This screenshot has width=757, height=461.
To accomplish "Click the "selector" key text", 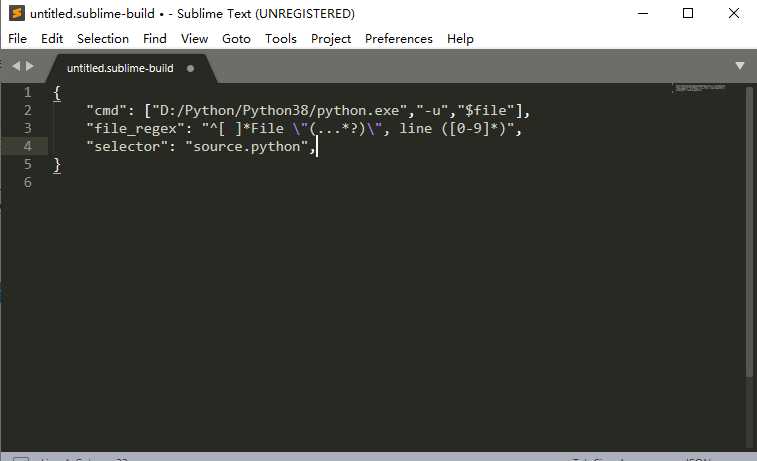I will (127, 147).
